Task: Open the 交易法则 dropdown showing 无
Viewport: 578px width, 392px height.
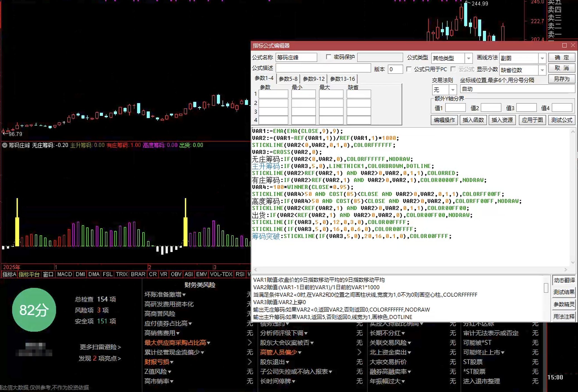Action: coord(453,89)
